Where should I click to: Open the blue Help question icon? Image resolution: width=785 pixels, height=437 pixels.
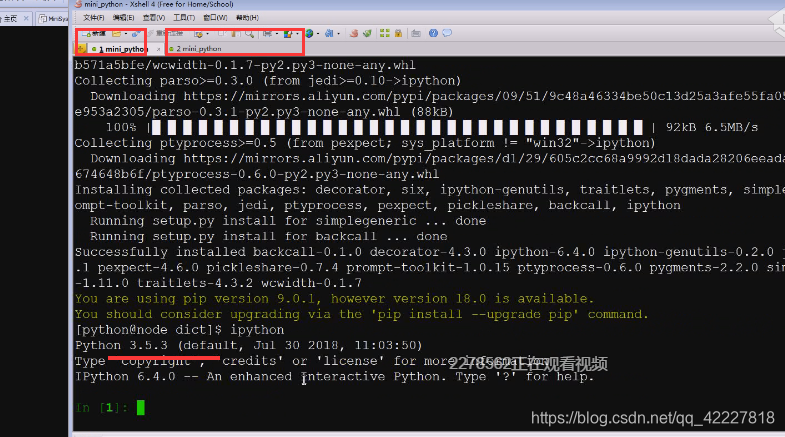(434, 33)
